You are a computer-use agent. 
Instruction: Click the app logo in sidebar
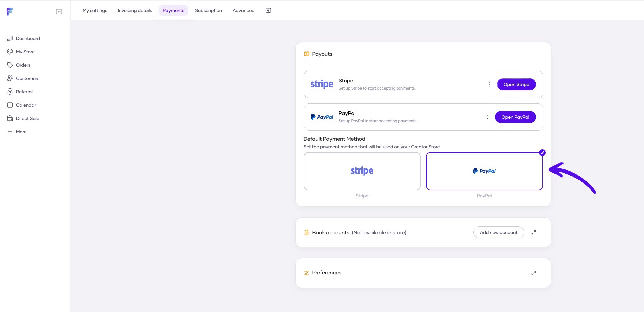10,12
